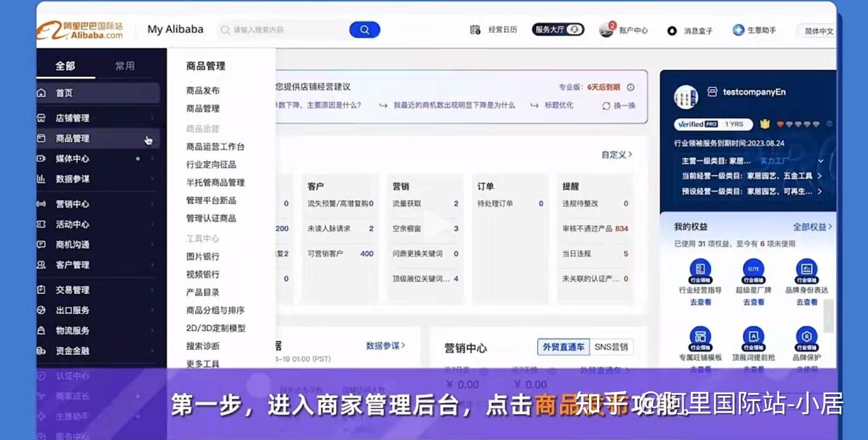Screen dimensions: 868x440
Task: Open 视频银行 menu item
Action: pos(203,274)
